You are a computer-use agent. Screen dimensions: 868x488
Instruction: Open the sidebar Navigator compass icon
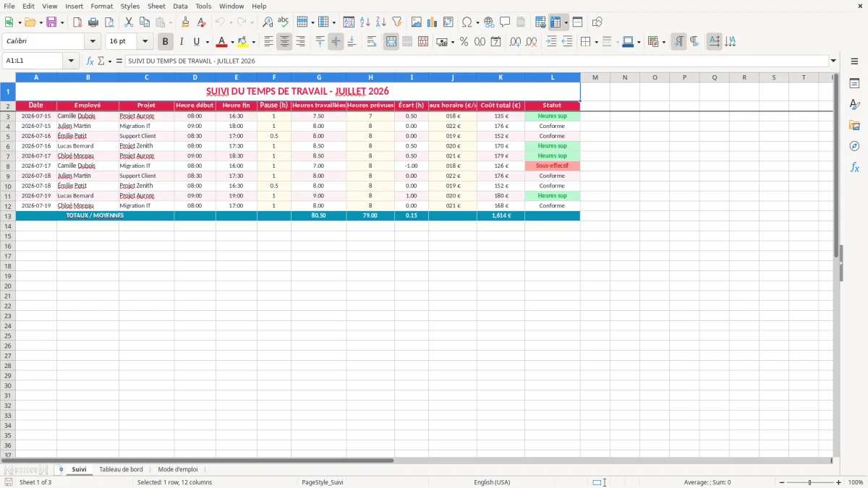click(854, 146)
